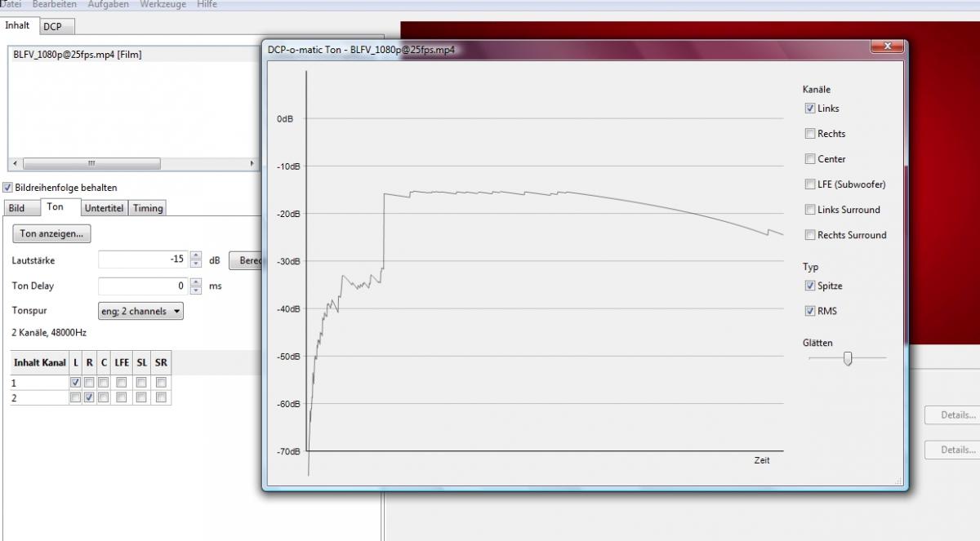The height and width of the screenshot is (541, 980).
Task: Select the Untertitel tab
Action: click(104, 208)
